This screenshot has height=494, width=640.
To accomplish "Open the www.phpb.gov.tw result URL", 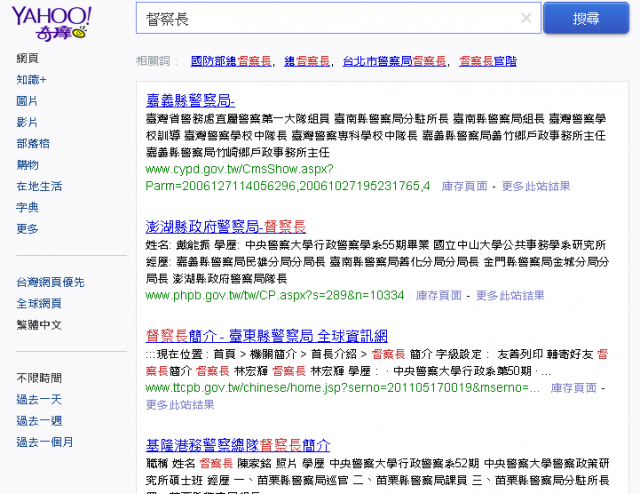I will [275, 295].
